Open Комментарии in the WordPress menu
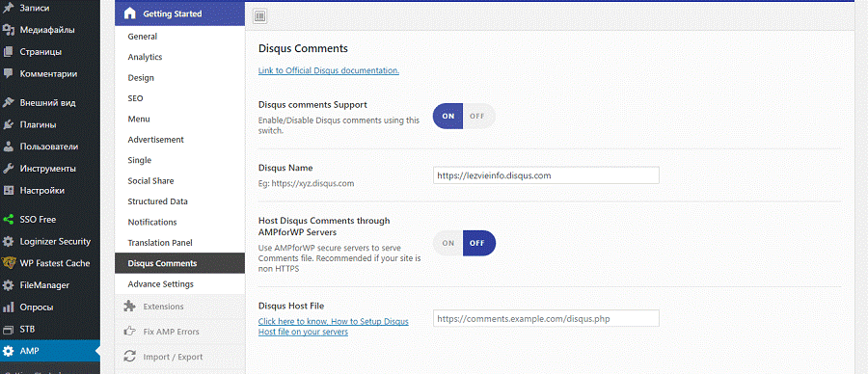868x374 pixels. [50, 73]
